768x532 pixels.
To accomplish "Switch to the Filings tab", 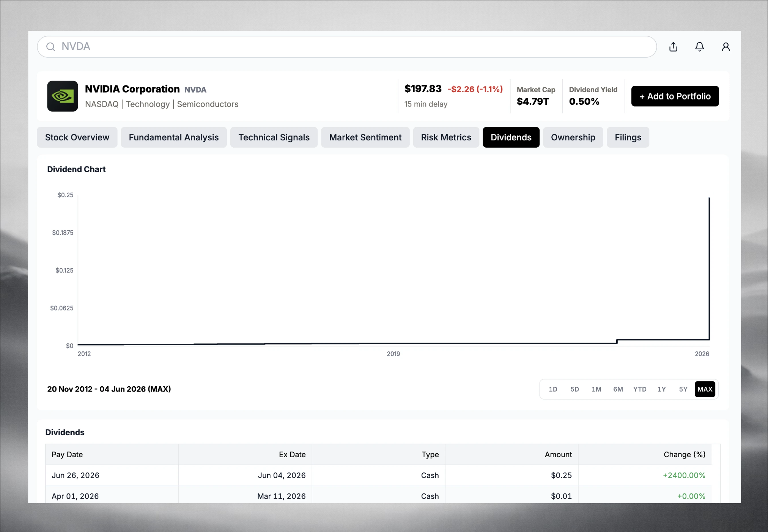I will click(x=628, y=137).
